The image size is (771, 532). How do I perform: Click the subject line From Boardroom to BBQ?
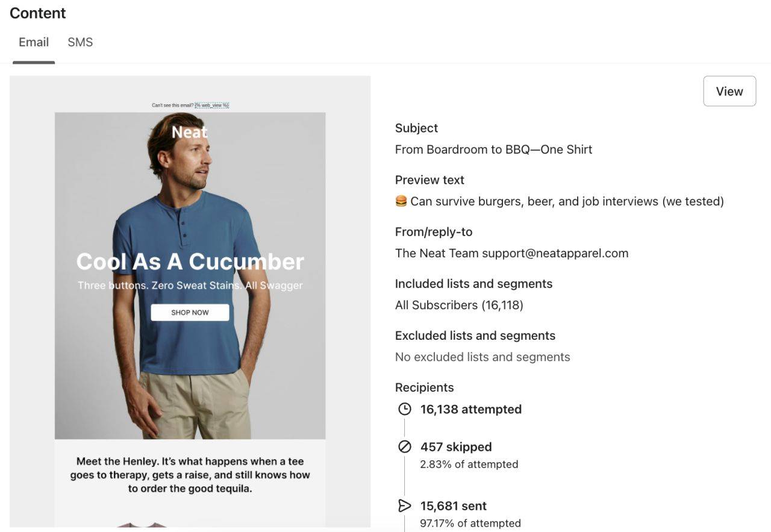pos(494,149)
